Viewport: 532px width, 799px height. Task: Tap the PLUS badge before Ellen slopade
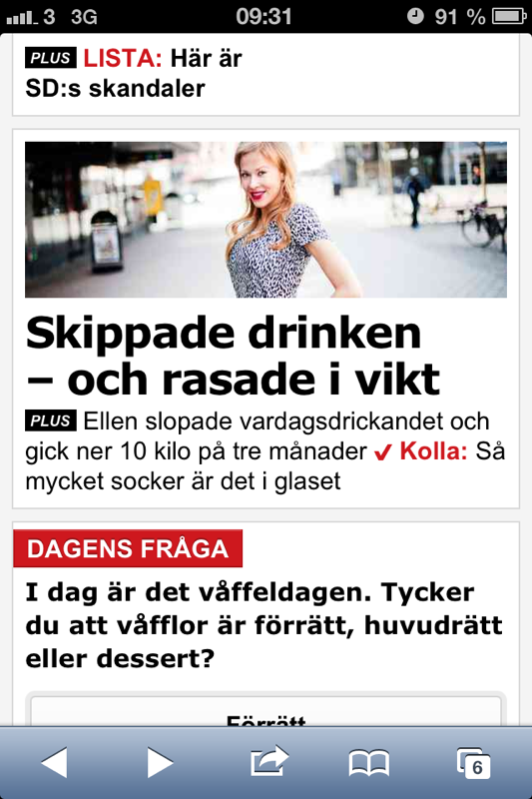pyautogui.click(x=50, y=420)
